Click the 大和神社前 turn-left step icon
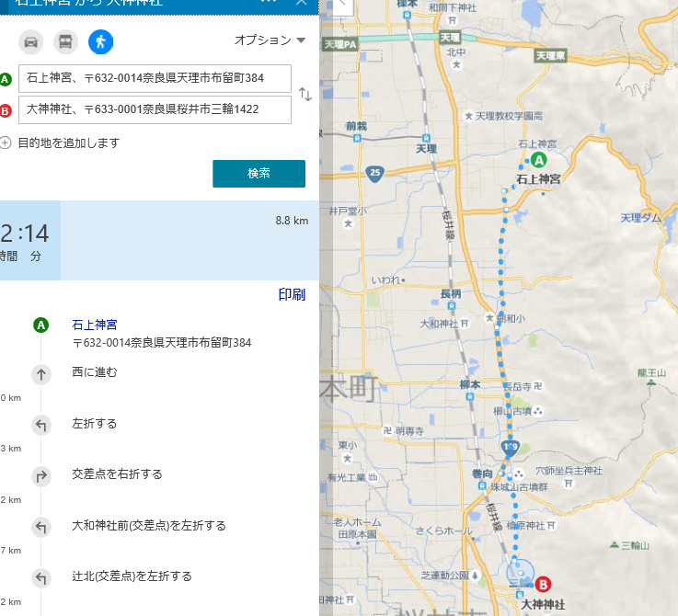 click(40, 527)
